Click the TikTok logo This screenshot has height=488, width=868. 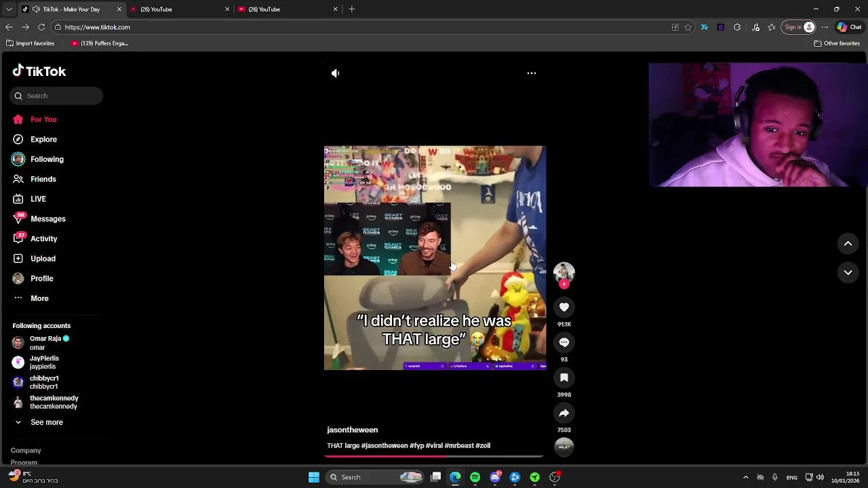(39, 71)
